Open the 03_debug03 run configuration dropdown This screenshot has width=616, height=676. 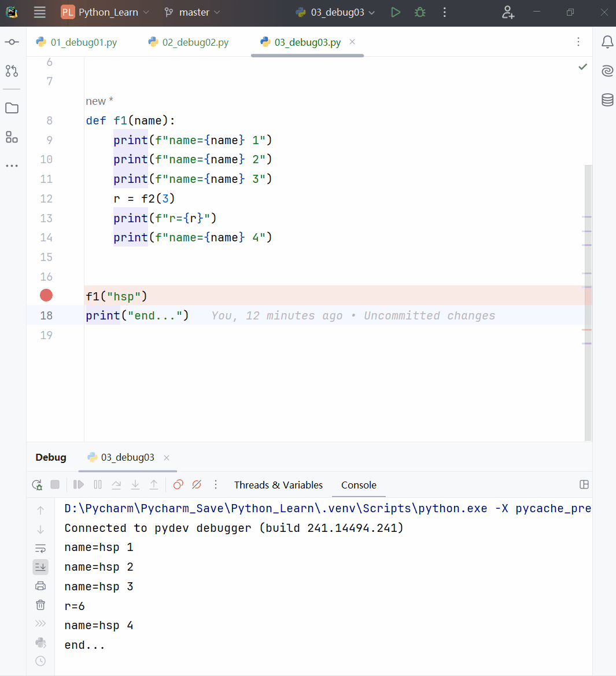[x=335, y=12]
